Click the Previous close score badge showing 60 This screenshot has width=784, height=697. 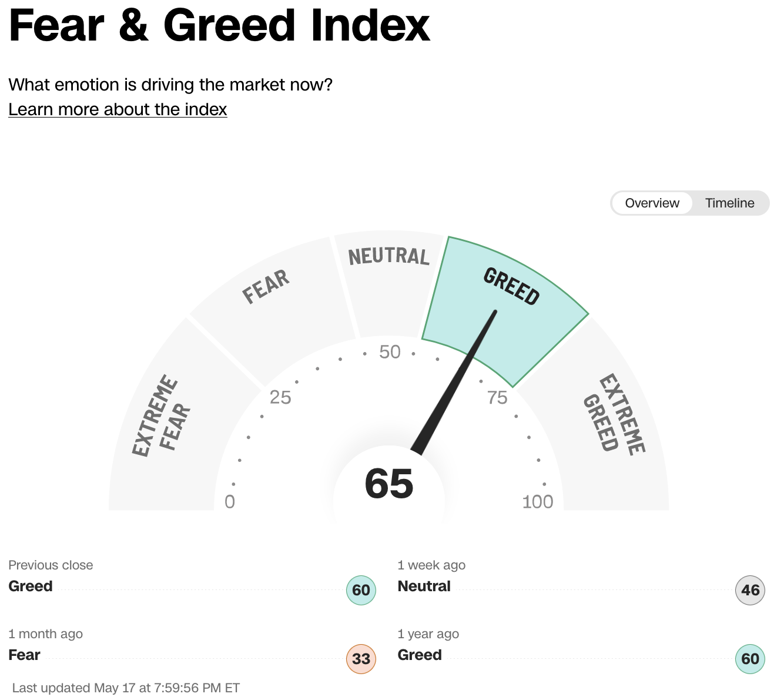point(360,591)
